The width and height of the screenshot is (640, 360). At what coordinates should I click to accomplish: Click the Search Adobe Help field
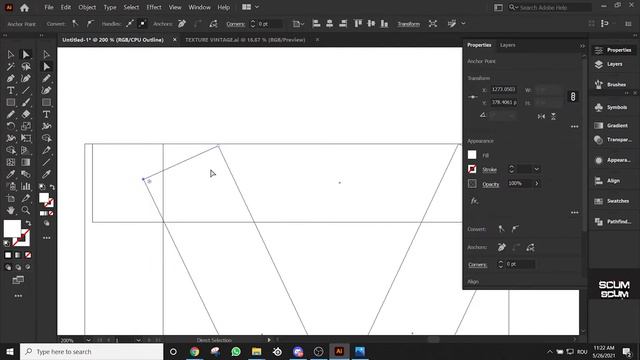tap(549, 7)
